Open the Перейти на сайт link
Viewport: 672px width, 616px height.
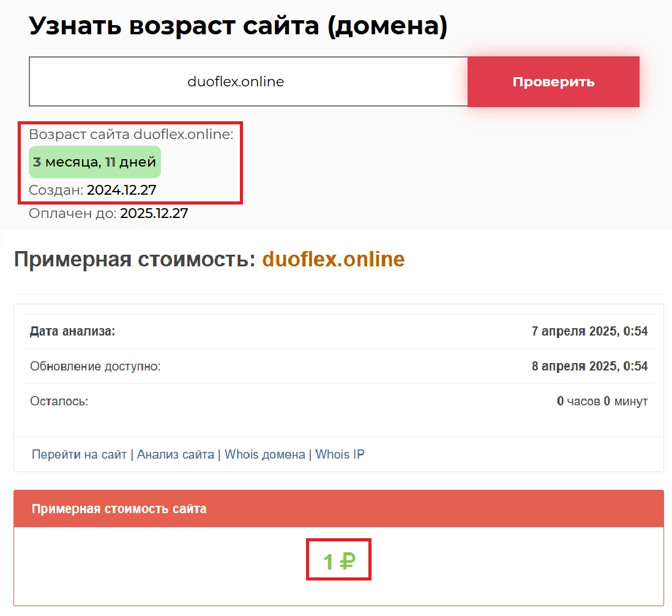79,454
